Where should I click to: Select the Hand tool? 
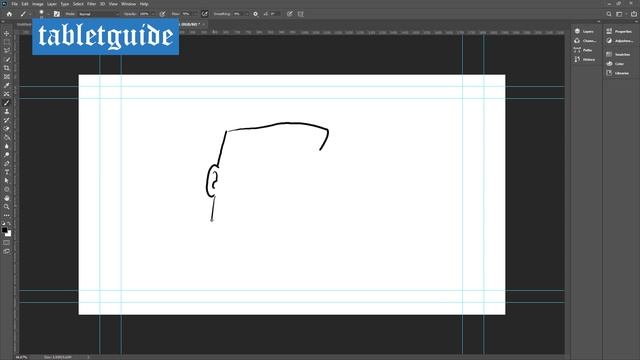[7, 198]
